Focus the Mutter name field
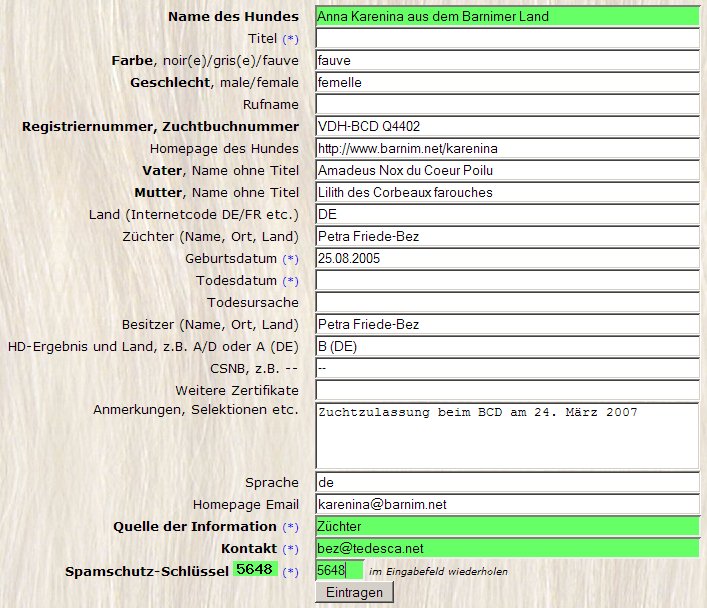 coord(506,193)
